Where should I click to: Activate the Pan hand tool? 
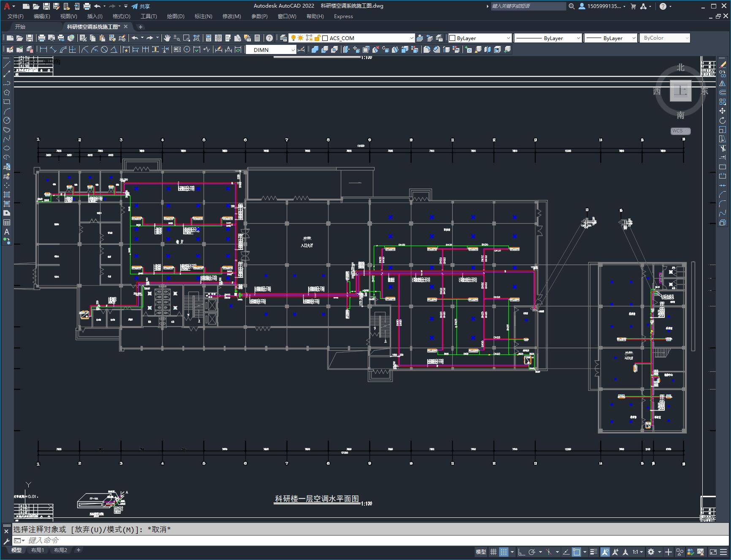167,38
